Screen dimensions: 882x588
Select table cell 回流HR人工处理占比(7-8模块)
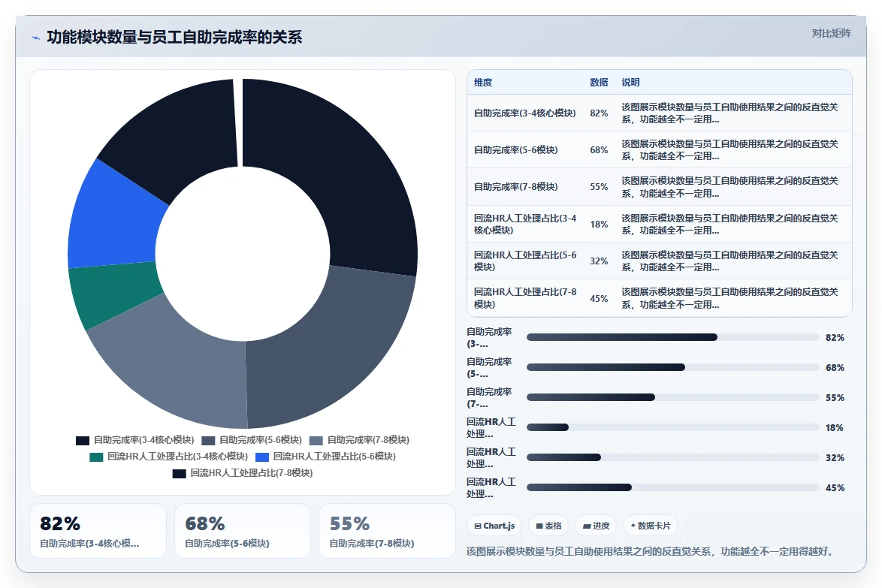pyautogui.click(x=525, y=298)
